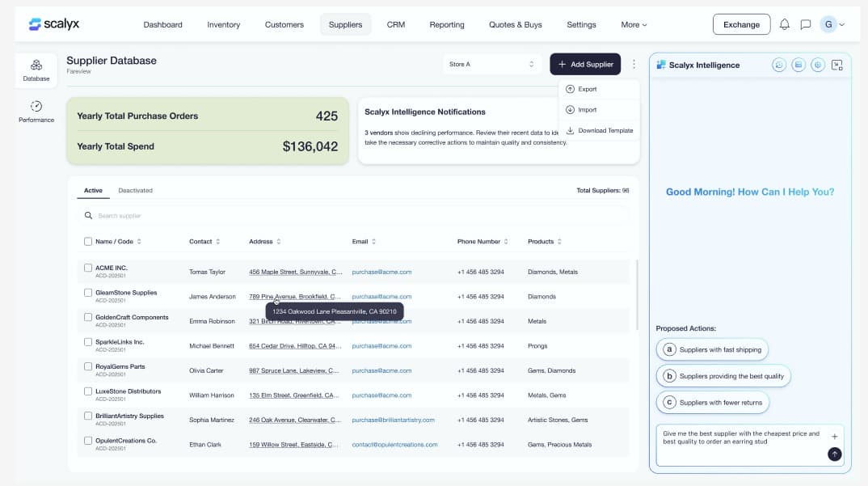
Task: Send the Scalyx Intelligence prompt
Action: click(834, 454)
